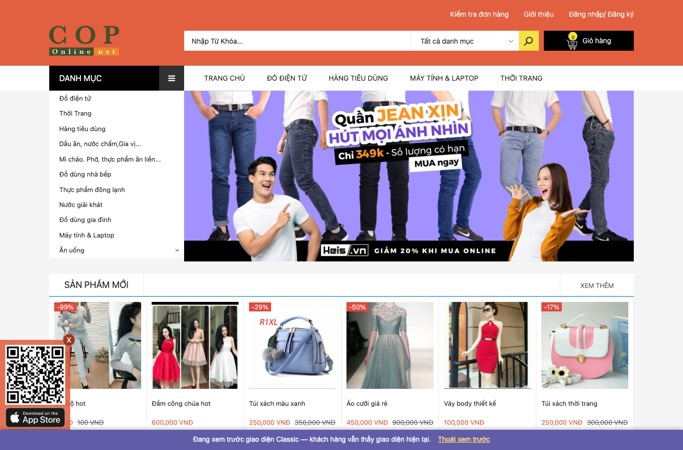Open the MÁY TÍNH & LAPTOP menu
Image resolution: width=683 pixels, height=450 pixels.
[x=444, y=78]
